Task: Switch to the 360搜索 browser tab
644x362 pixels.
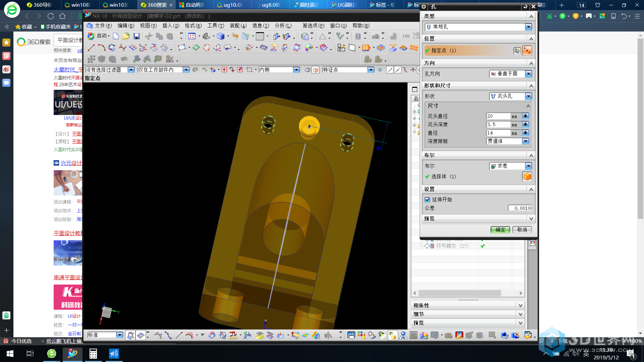Action: 157,5
